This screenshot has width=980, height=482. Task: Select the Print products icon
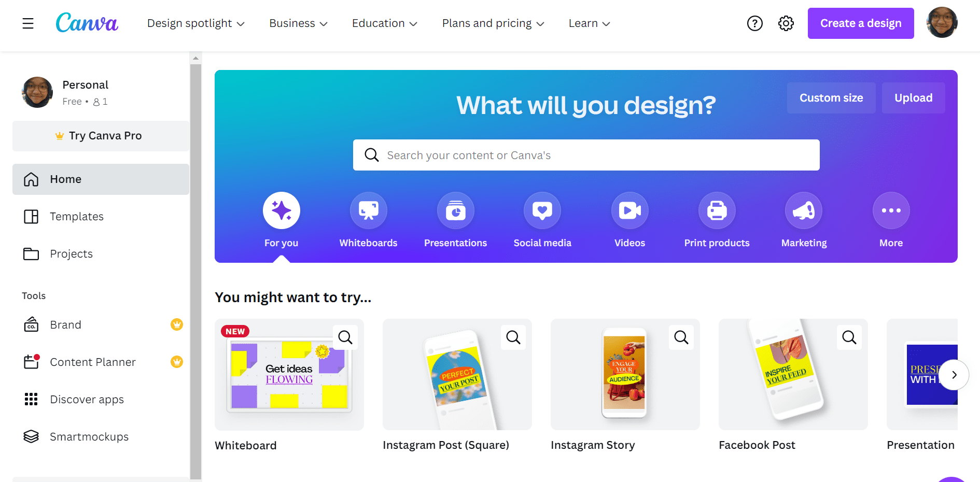(x=717, y=210)
